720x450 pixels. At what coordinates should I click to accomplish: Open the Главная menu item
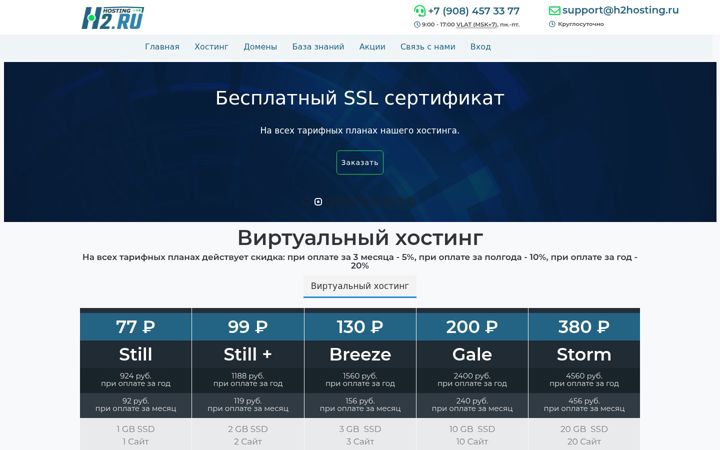(162, 47)
